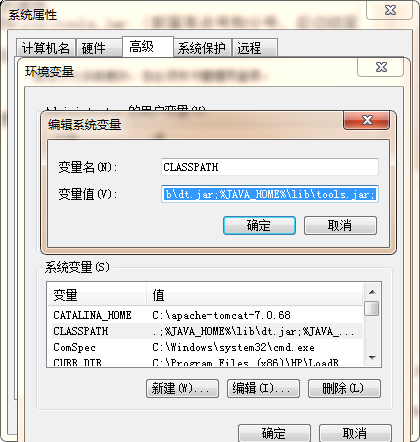
Task: Open the 远程 tab
Action: coord(255,48)
